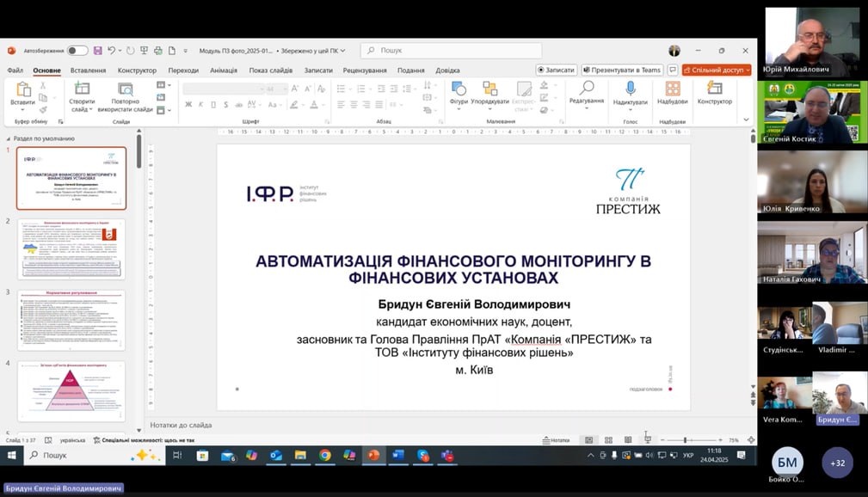Click the quick print icon in title bar
The height and width of the screenshot is (497, 868).
click(x=157, y=51)
